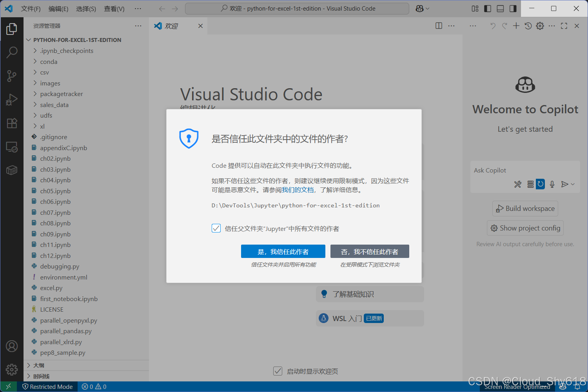Open the send options dropdown arrow

point(573,184)
